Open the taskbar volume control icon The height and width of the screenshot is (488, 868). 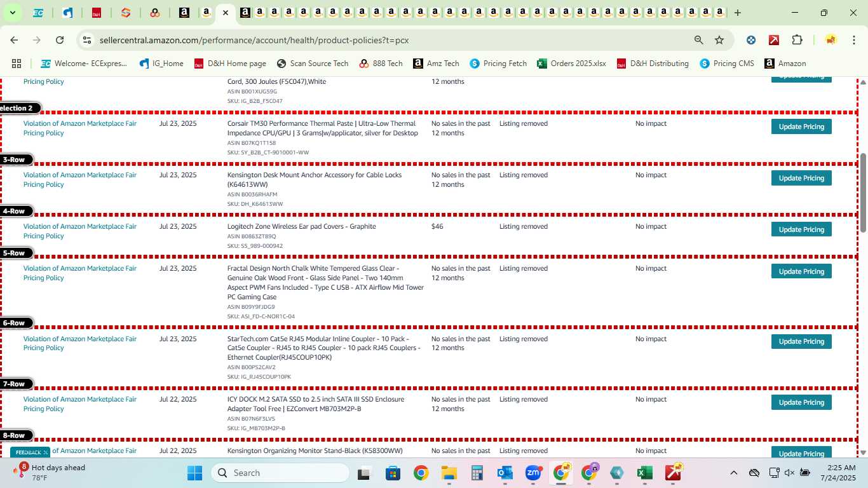pyautogui.click(x=789, y=473)
